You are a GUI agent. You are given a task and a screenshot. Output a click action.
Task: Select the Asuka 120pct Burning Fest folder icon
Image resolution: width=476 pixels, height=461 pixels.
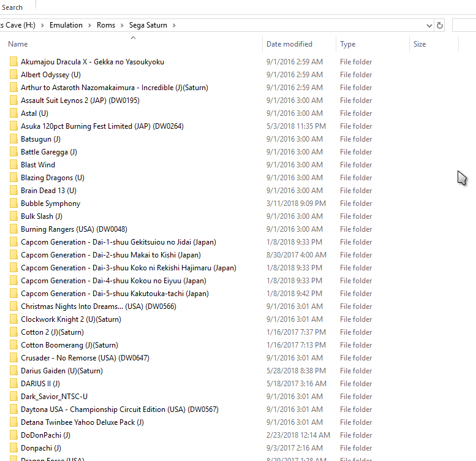point(13,126)
